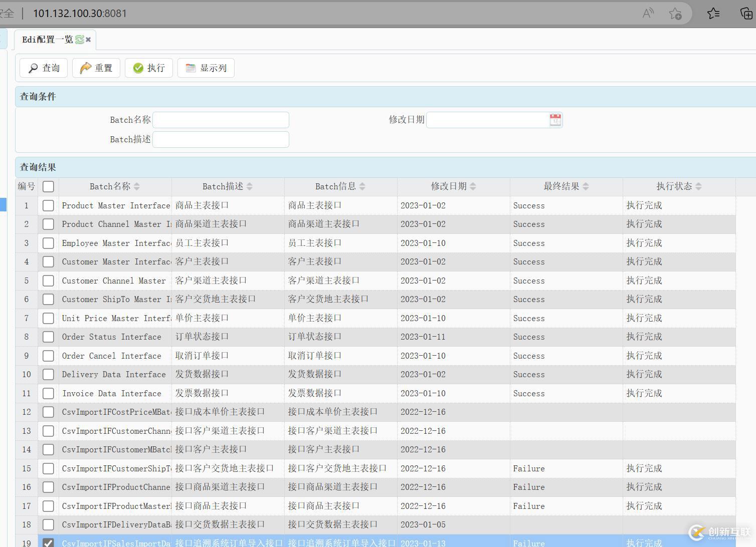Click the 重置 reset button

coord(96,68)
